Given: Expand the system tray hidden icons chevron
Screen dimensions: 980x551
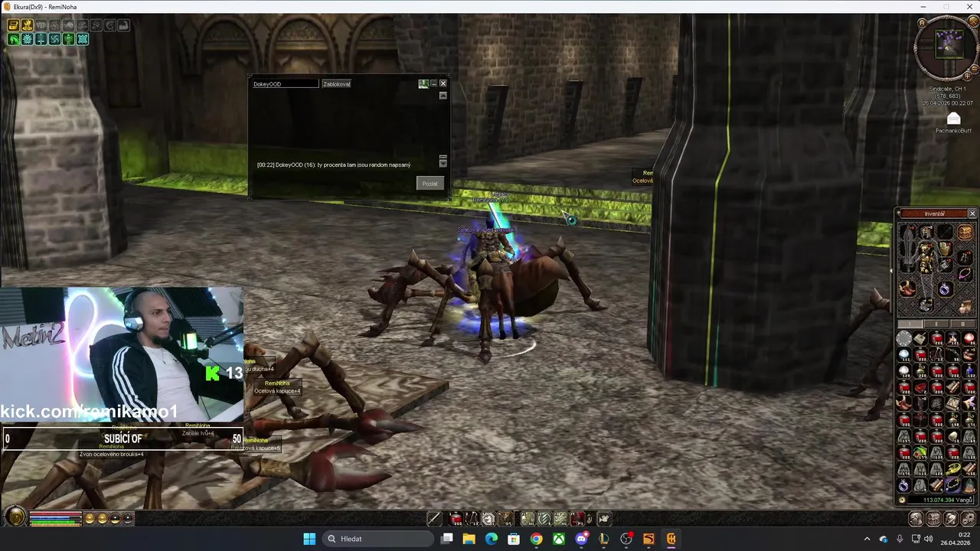Looking at the screenshot, I should pos(867,539).
